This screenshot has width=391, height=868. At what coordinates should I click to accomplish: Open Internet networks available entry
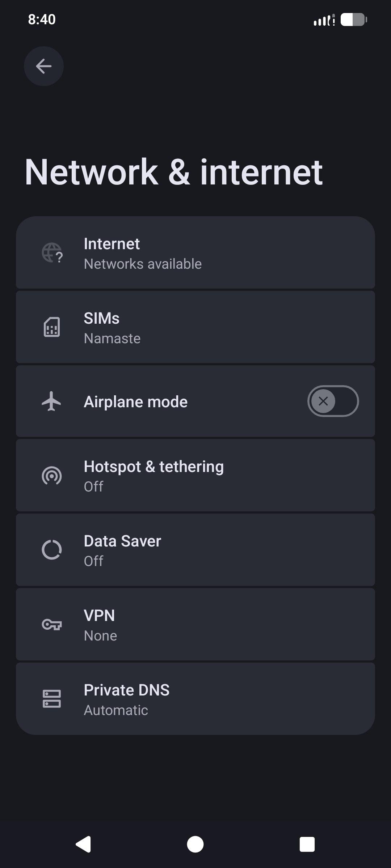pyautogui.click(x=195, y=253)
